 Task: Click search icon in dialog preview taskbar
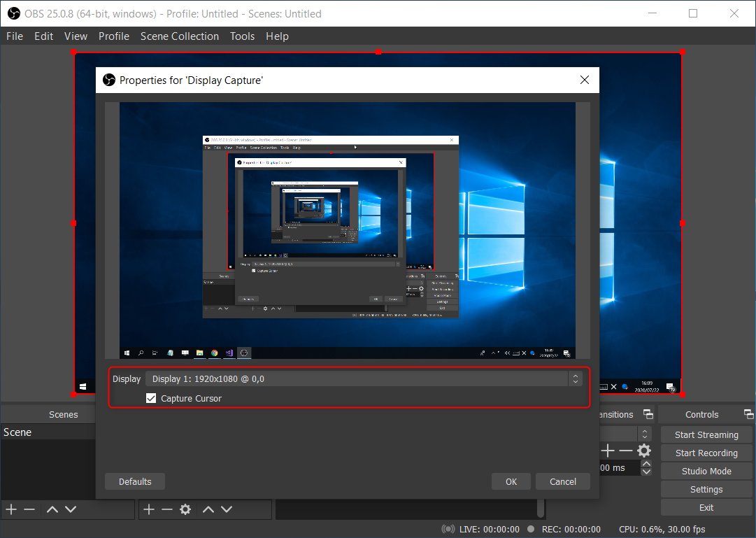coord(141,353)
